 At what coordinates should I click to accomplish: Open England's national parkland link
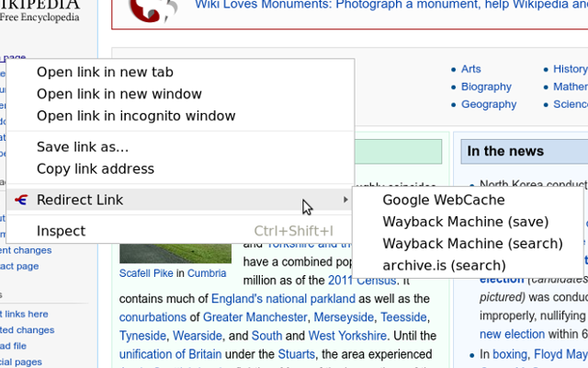click(x=283, y=298)
